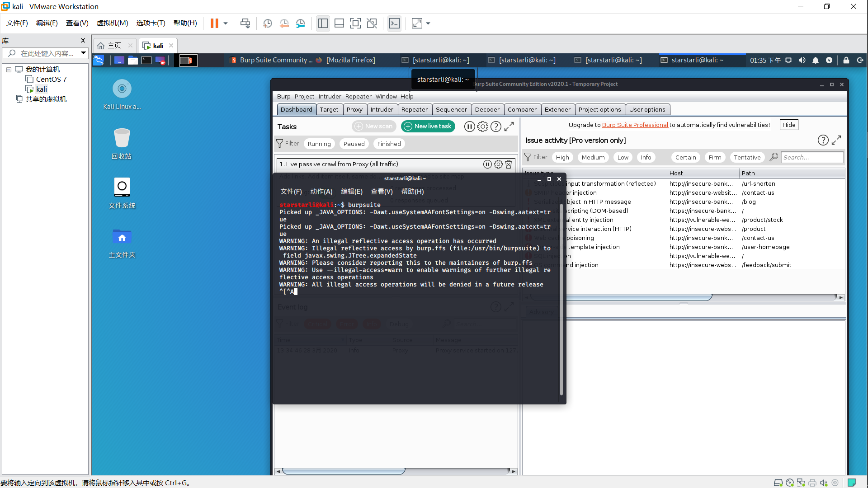Switch to the Proxy tab in Burp

click(354, 110)
